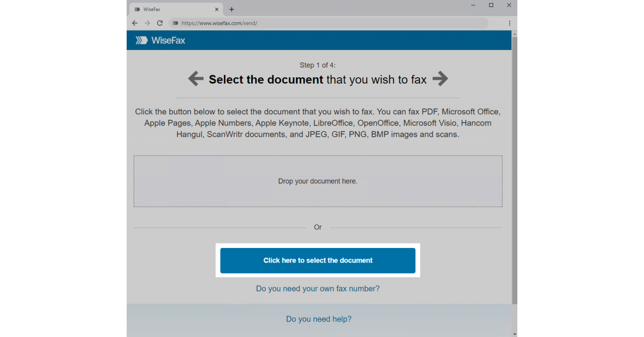The height and width of the screenshot is (337, 644).
Task: Open 'Do you need your own fax number?' link
Action: tap(318, 289)
